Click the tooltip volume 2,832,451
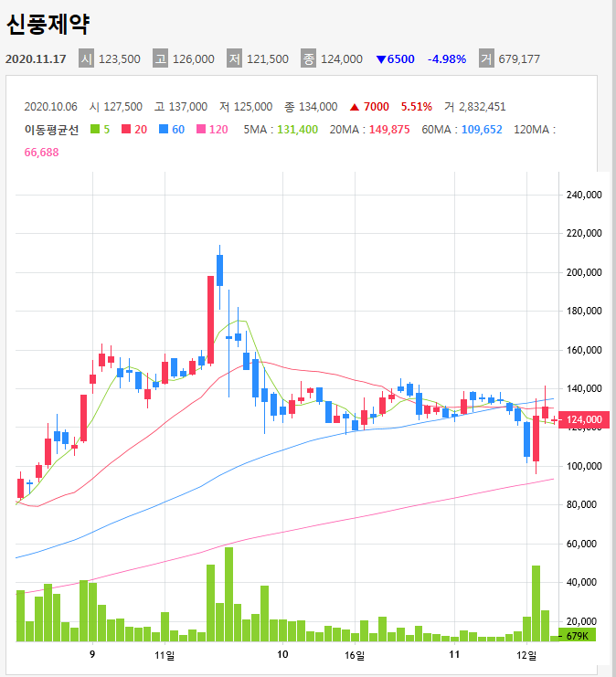 click(482, 107)
